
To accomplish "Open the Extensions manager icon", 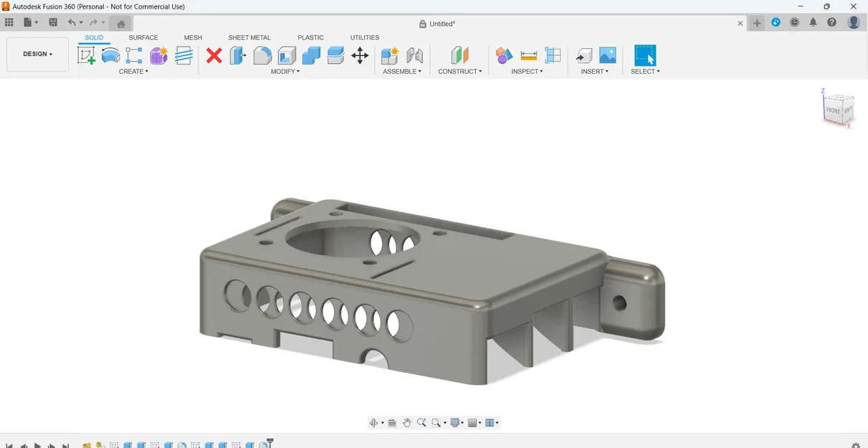I will (x=776, y=23).
